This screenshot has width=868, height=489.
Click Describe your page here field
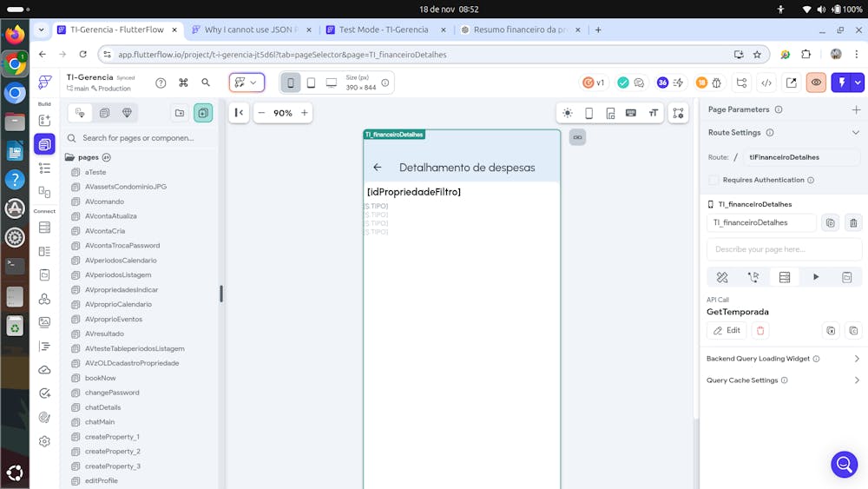(x=784, y=249)
